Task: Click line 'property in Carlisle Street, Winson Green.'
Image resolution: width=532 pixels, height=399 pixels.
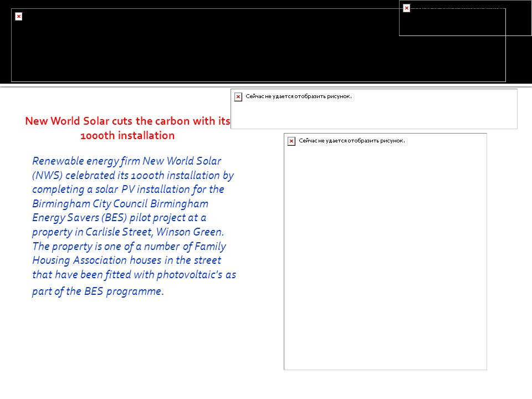Action: coord(128,232)
